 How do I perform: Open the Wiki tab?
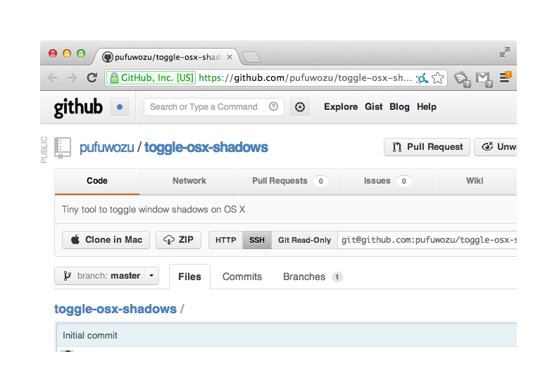[x=475, y=181]
